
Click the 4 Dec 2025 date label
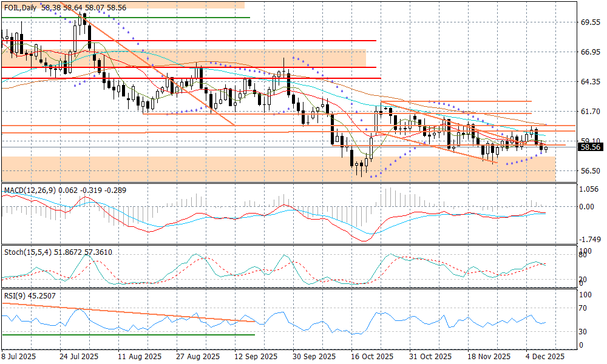pos(546,356)
